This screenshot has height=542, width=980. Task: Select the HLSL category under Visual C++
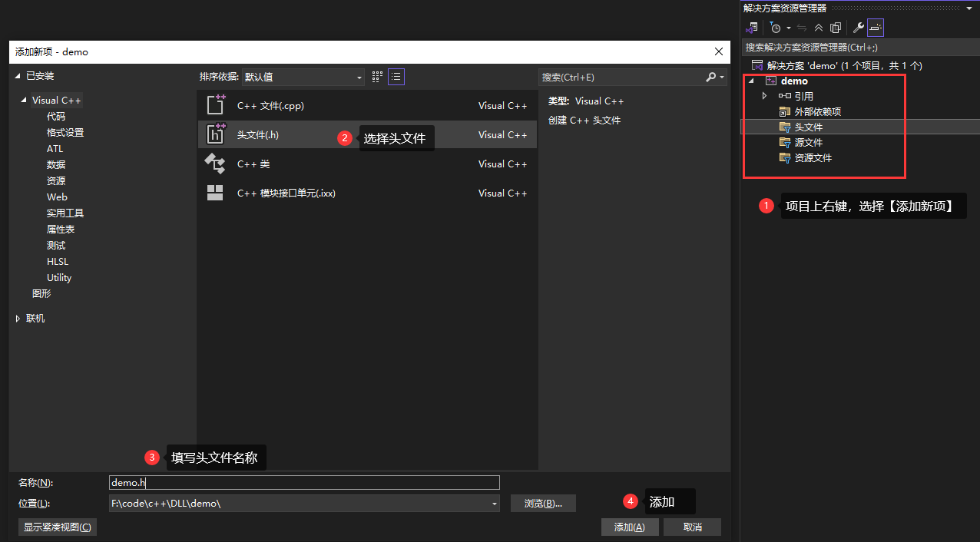(58, 262)
